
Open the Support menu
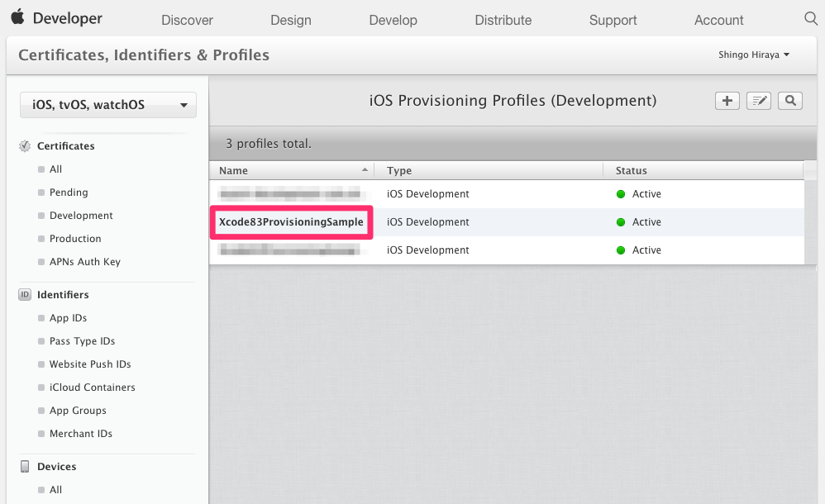tap(613, 20)
